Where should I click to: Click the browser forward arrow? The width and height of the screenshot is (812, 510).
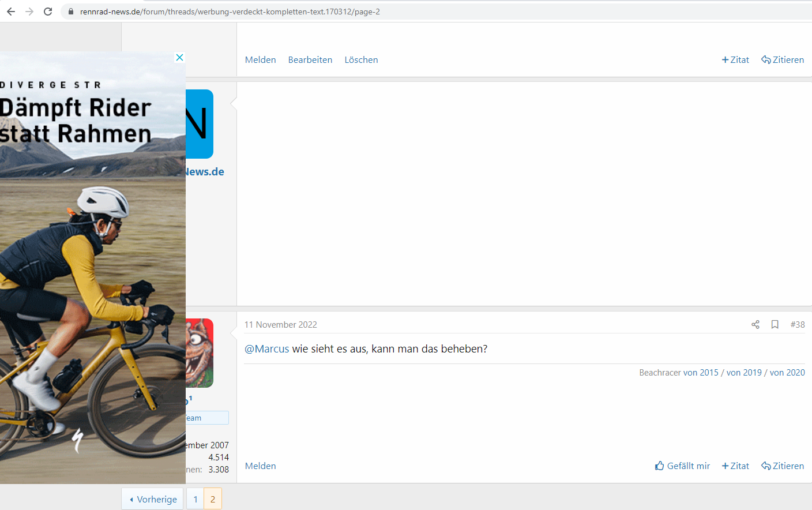(x=29, y=12)
